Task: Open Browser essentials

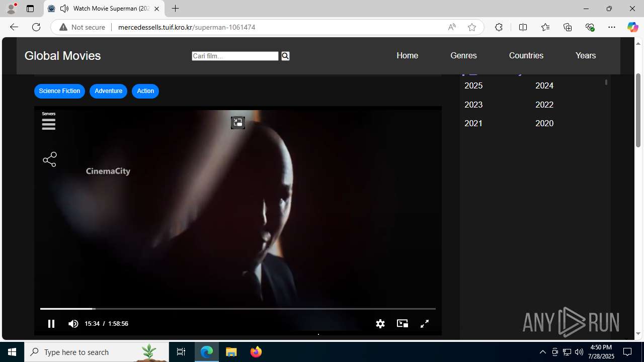Action: pos(590,27)
